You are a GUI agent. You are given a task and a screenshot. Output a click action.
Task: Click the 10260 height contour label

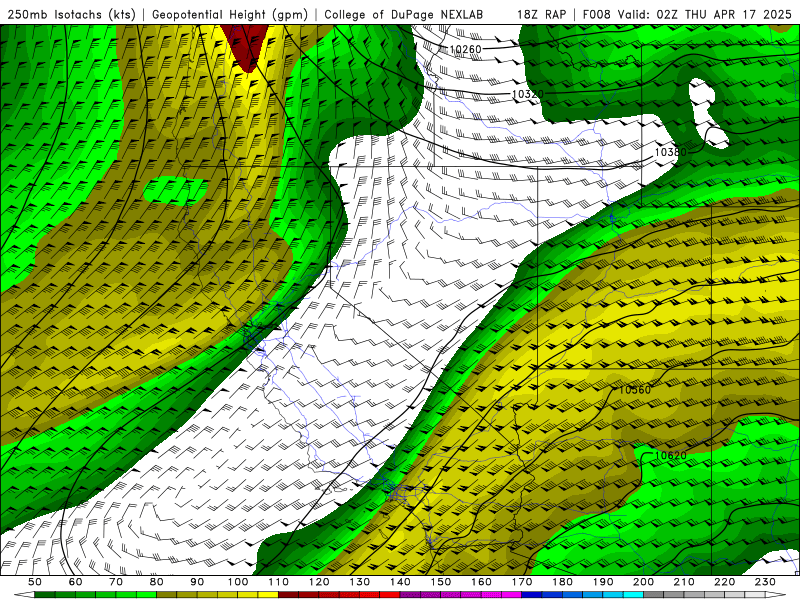465,49
